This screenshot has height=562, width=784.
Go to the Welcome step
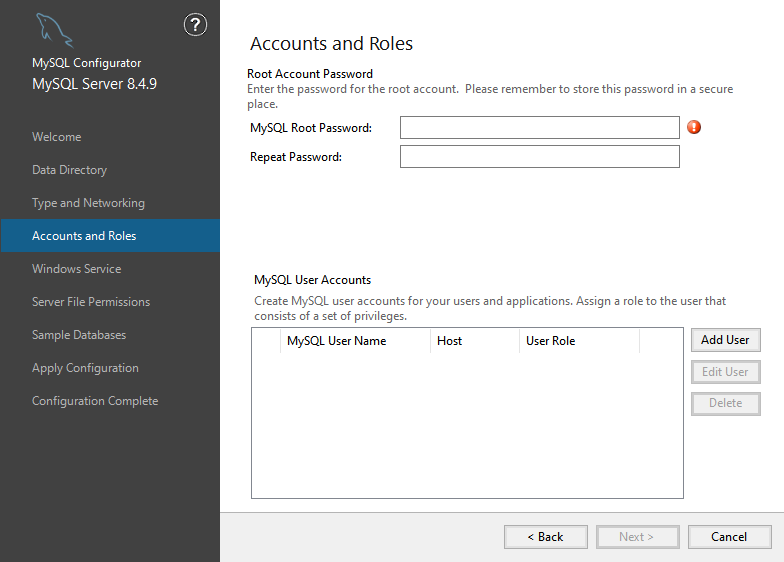[57, 137]
